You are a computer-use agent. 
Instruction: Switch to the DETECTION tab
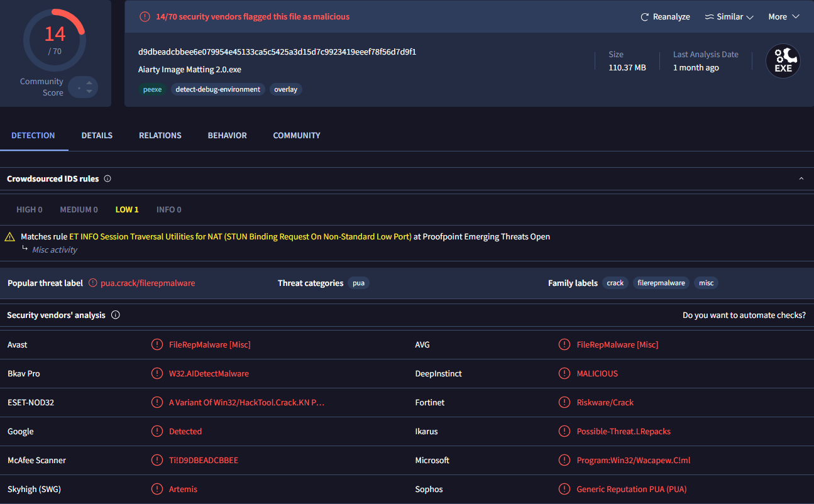coord(33,135)
